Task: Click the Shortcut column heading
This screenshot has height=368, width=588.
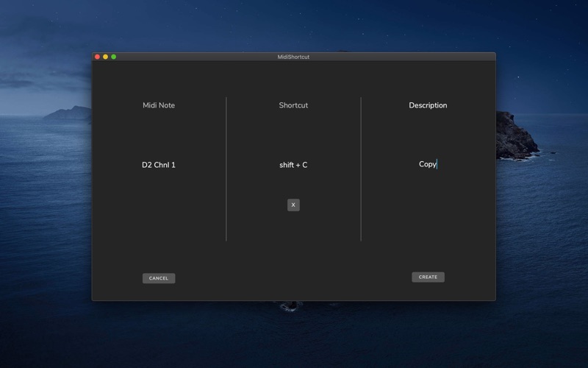Action: (293, 105)
